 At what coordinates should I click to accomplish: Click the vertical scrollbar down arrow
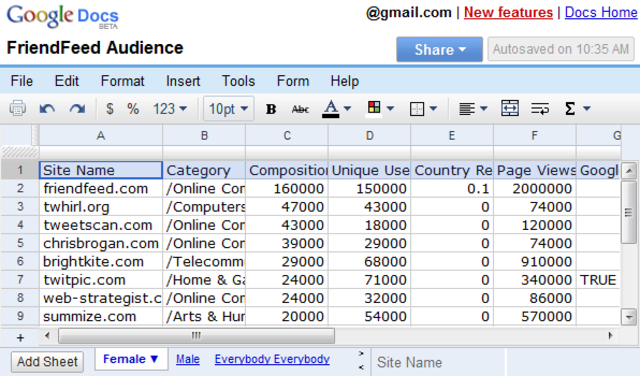click(629, 317)
